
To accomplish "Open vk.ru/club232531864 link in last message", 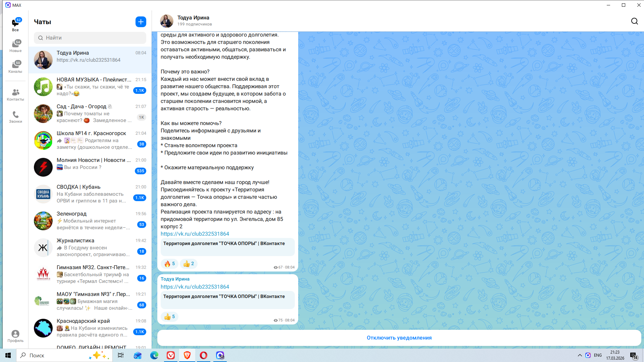I will (195, 287).
